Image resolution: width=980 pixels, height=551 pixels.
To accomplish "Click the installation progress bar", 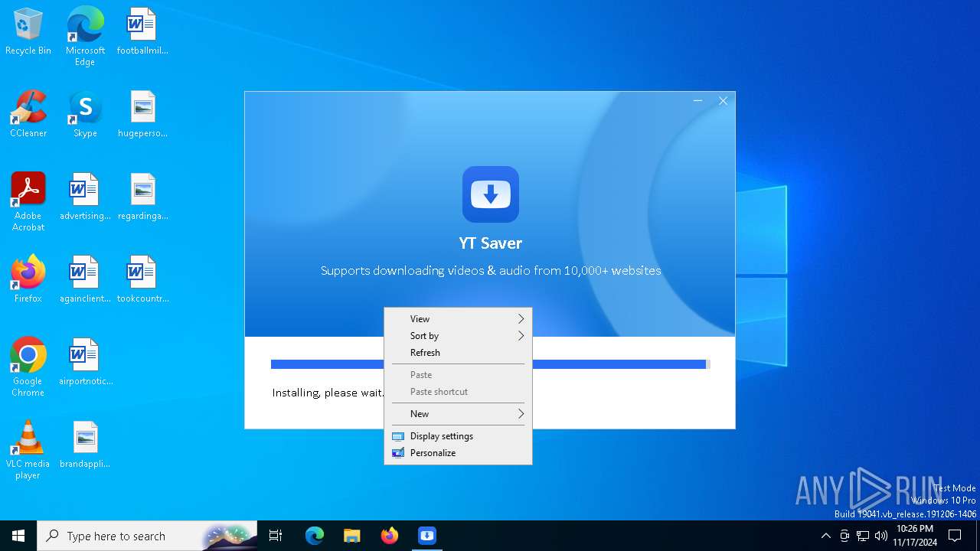I will click(491, 364).
